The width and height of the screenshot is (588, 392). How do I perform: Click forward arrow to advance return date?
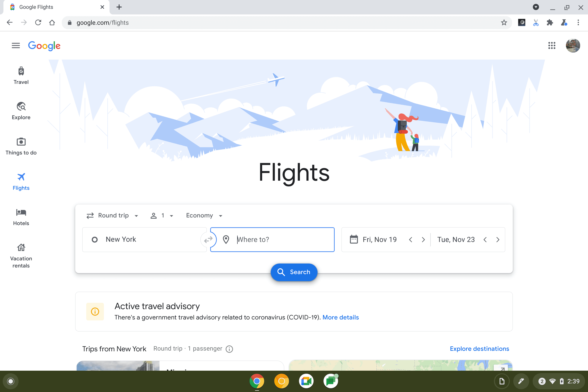498,239
